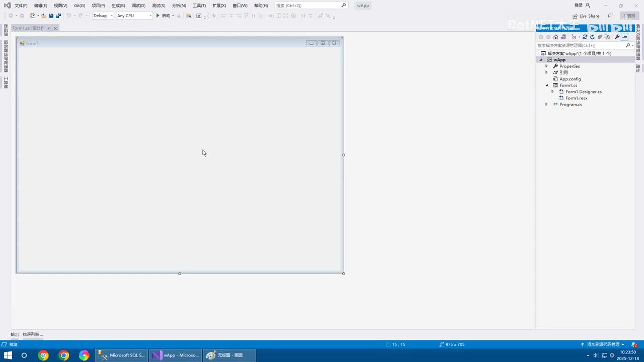The width and height of the screenshot is (644, 362).
Task: Click the new project toolbar icon
Action: pos(32,16)
